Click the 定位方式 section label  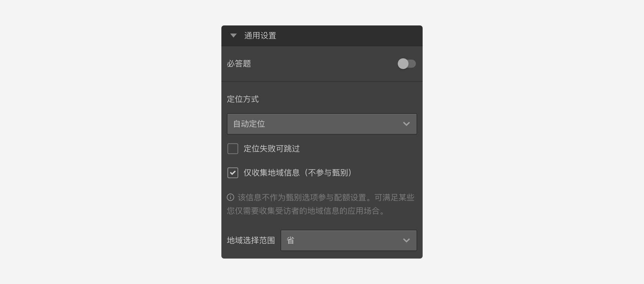click(x=243, y=99)
